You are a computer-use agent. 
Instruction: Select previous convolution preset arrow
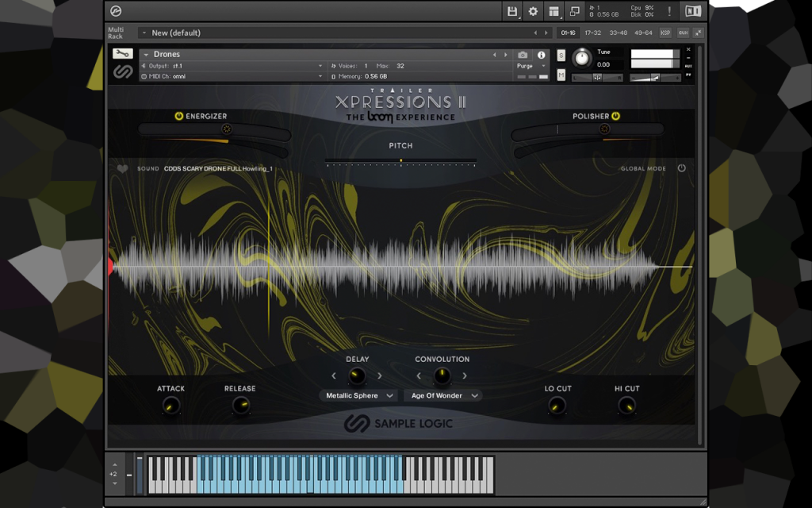pyautogui.click(x=419, y=375)
